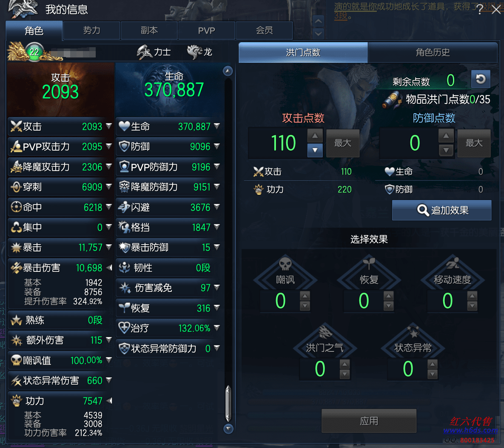The width and height of the screenshot is (504, 448).
Task: Increase 防御点数 with the up arrow
Action: click(446, 136)
